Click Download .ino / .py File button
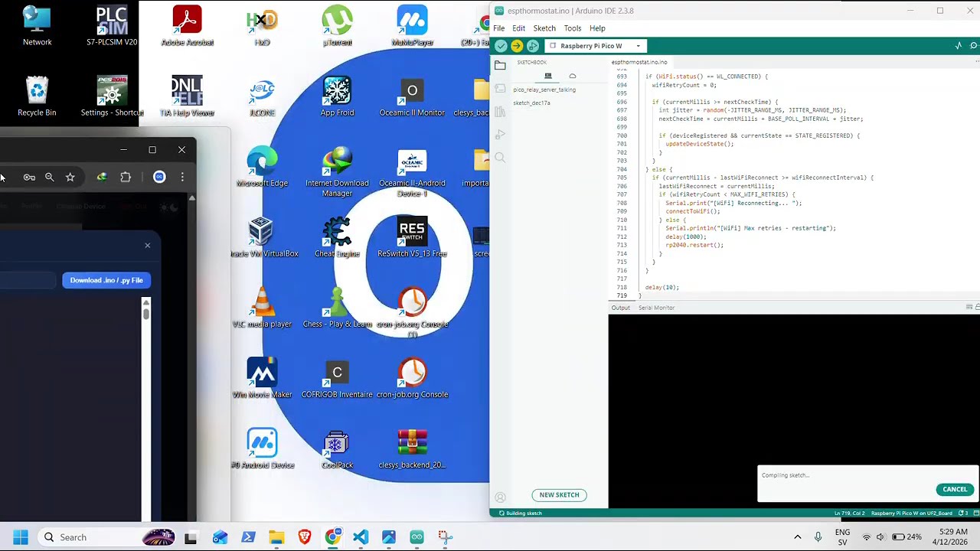980x551 pixels. 106,280
